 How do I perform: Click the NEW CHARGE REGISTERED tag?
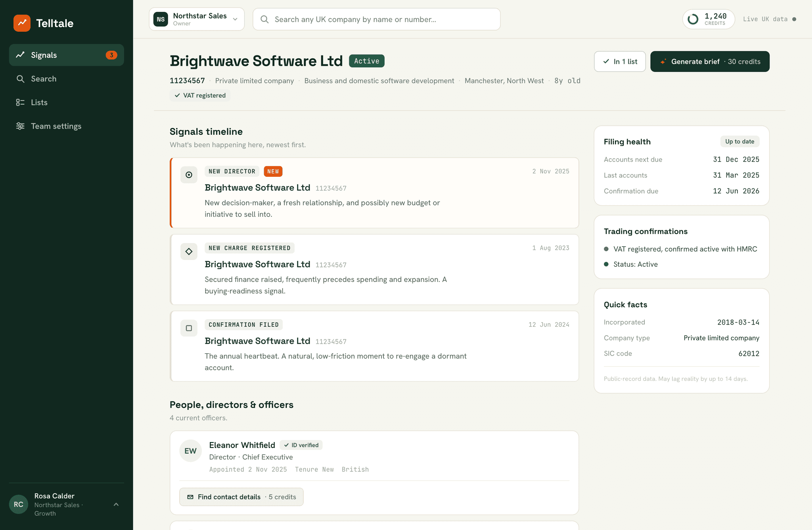coord(249,248)
